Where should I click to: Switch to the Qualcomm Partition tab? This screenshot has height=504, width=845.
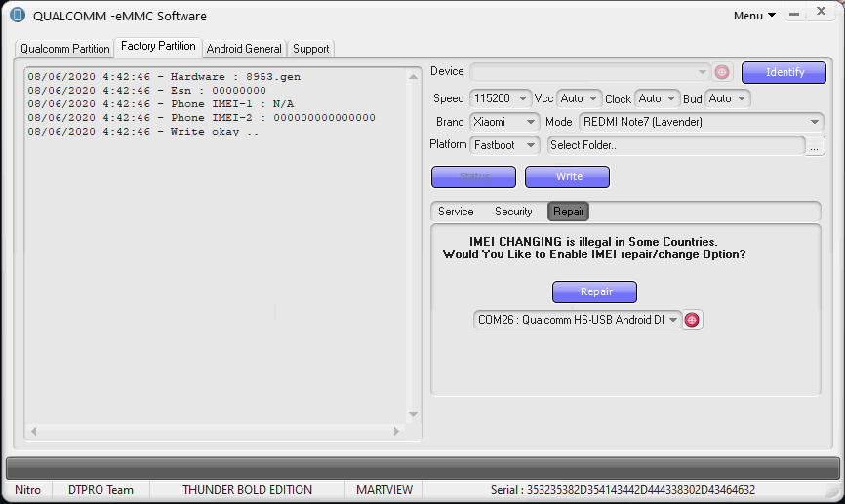[x=64, y=49]
